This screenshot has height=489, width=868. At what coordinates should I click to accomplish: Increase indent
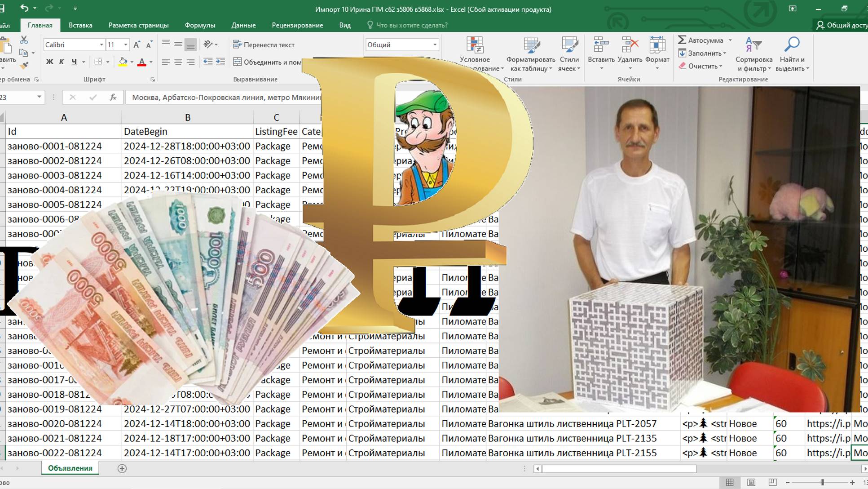pyautogui.click(x=220, y=62)
